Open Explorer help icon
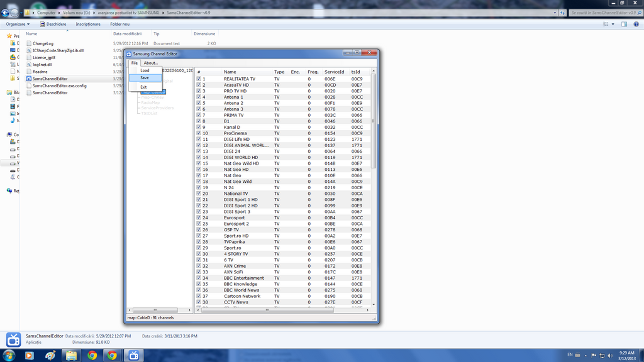The width and height of the screenshot is (644, 362). [636, 25]
